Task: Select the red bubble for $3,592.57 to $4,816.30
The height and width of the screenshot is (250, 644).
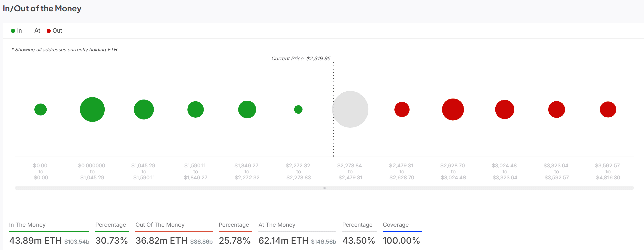Action: pos(608,109)
